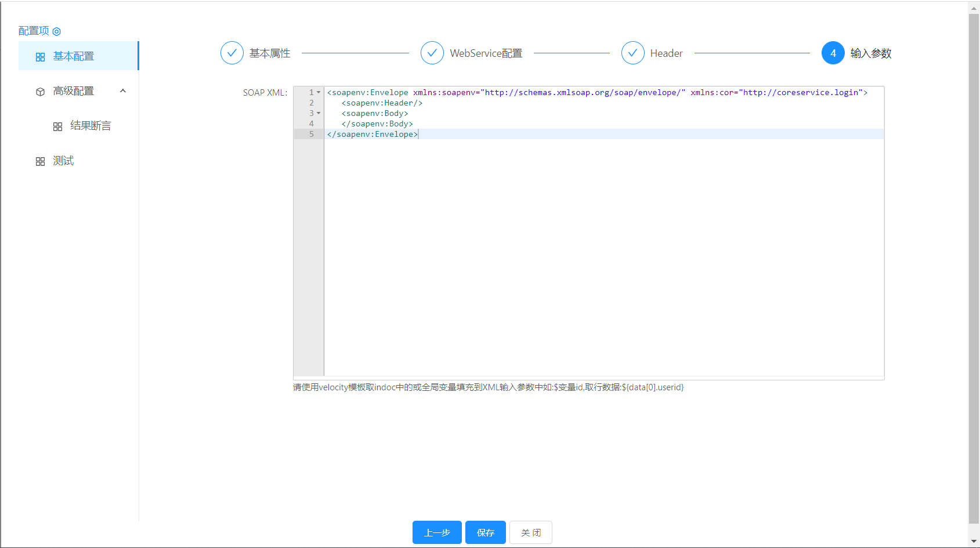Save the configuration with 保存
980x548 pixels.
point(486,532)
